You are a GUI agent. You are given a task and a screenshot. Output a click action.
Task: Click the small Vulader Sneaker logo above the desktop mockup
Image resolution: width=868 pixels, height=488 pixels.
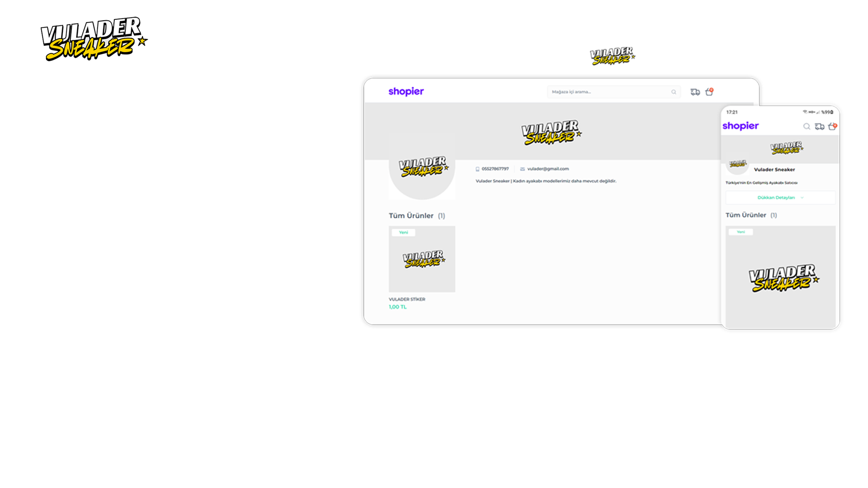tap(613, 56)
